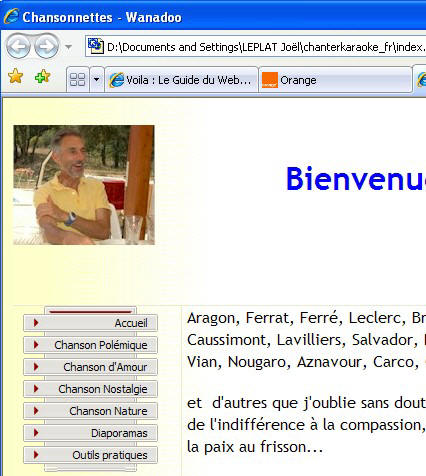The image size is (426, 476).
Task: Open the Accueil menu button
Action: [90, 323]
